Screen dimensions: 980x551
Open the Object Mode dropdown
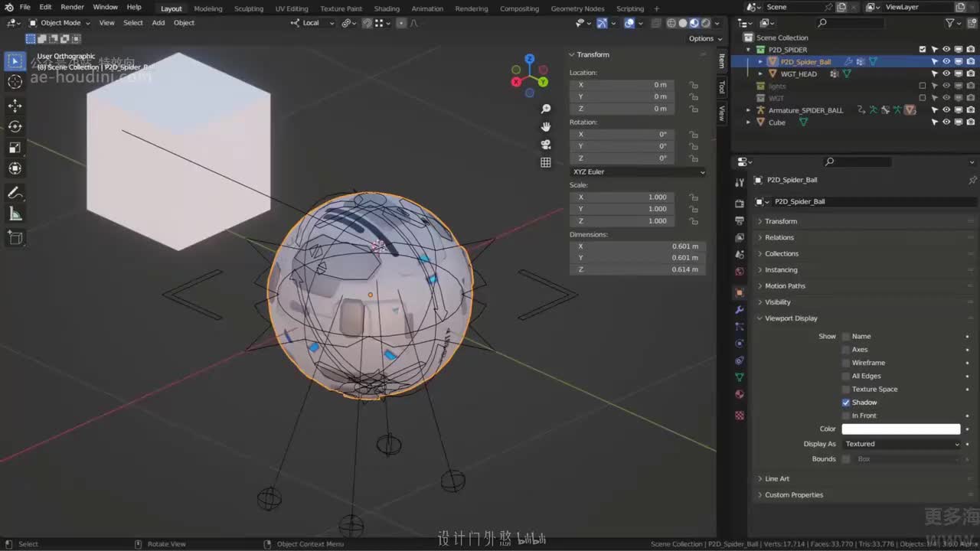(x=60, y=23)
